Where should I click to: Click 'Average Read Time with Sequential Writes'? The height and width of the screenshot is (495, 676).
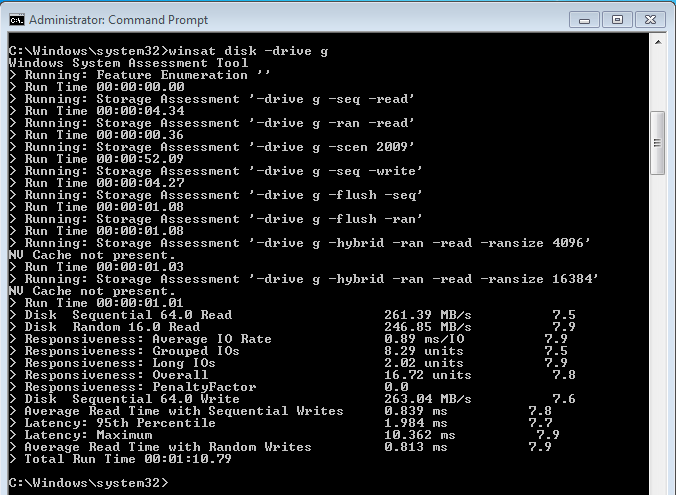(184, 411)
